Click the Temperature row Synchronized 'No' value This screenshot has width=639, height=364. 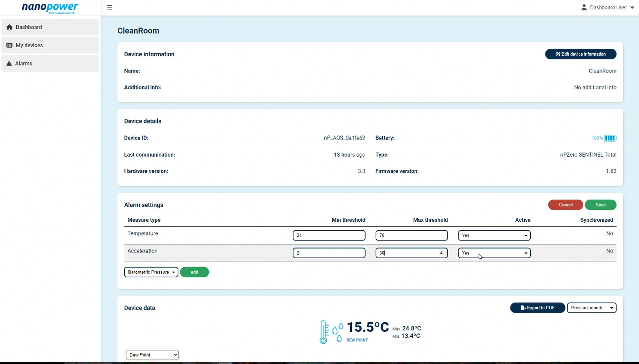tap(609, 233)
